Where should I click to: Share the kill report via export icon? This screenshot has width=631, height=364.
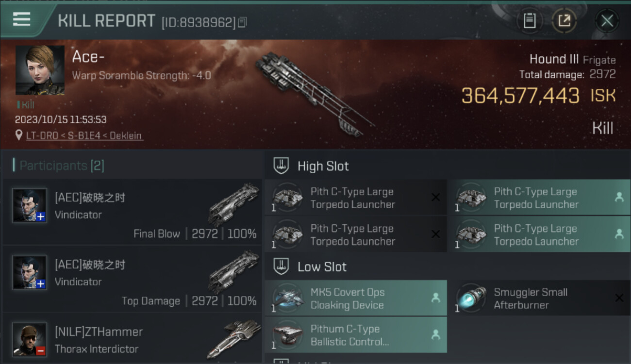tap(564, 21)
